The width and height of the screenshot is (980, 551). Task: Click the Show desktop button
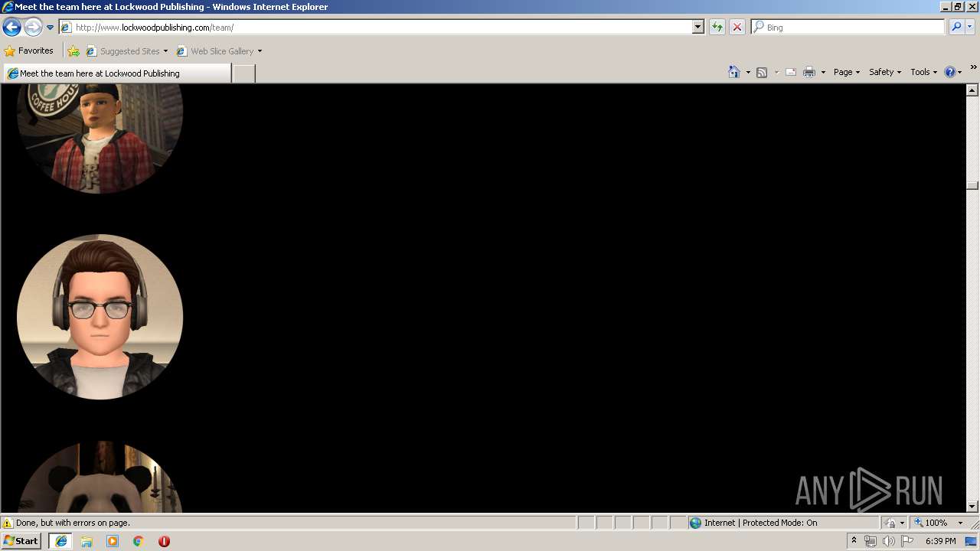point(972,541)
